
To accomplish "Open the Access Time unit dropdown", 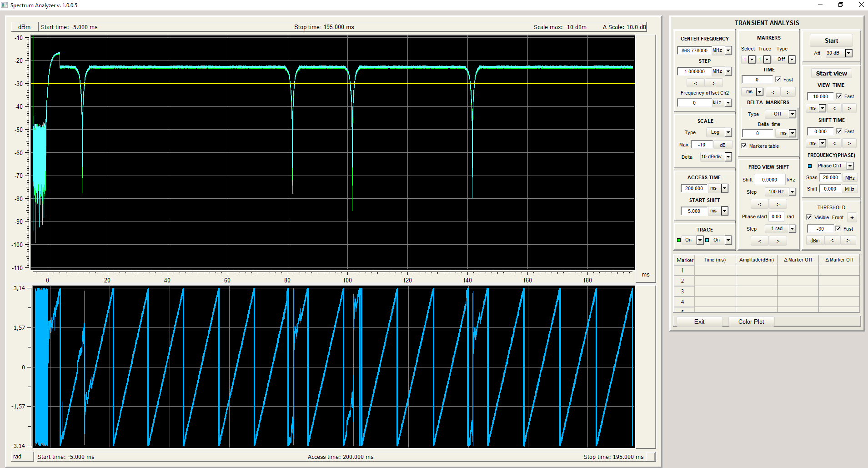I will point(724,188).
